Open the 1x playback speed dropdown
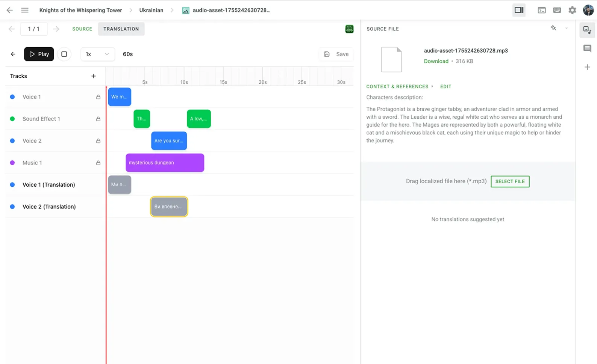597x364 pixels. pyautogui.click(x=97, y=54)
